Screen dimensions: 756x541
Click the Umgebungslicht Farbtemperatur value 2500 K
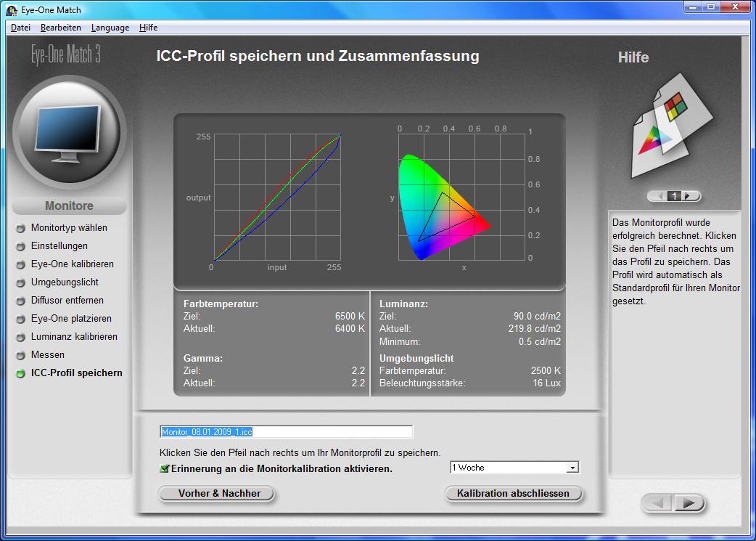(546, 370)
